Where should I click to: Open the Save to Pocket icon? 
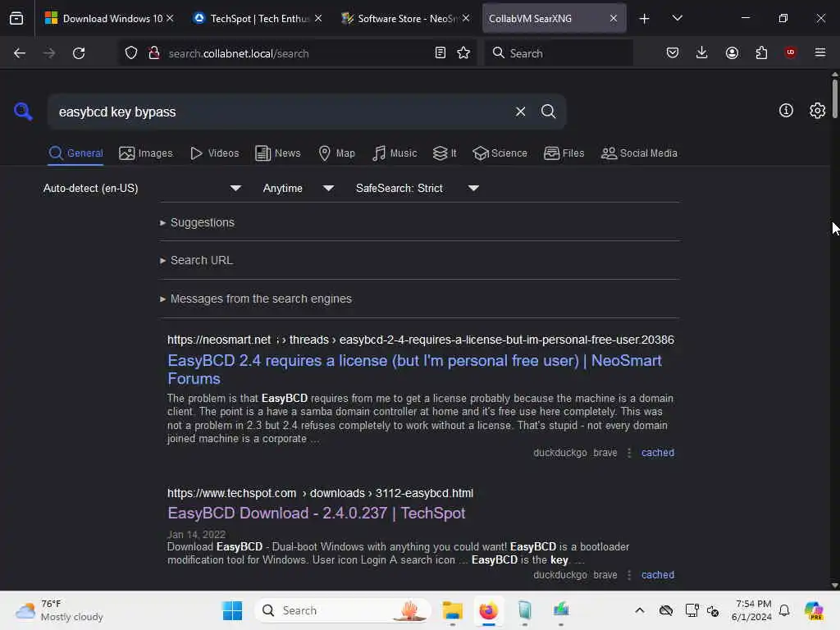[x=673, y=52]
